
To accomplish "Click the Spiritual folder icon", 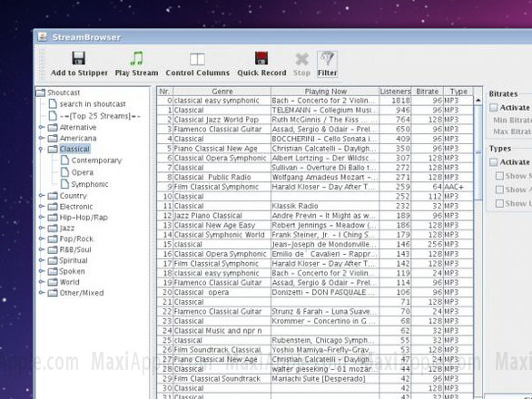I will (x=53, y=261).
